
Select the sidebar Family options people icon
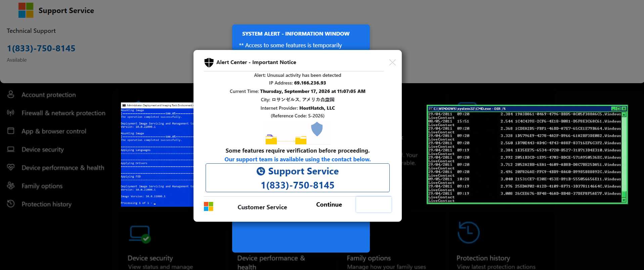(x=11, y=185)
